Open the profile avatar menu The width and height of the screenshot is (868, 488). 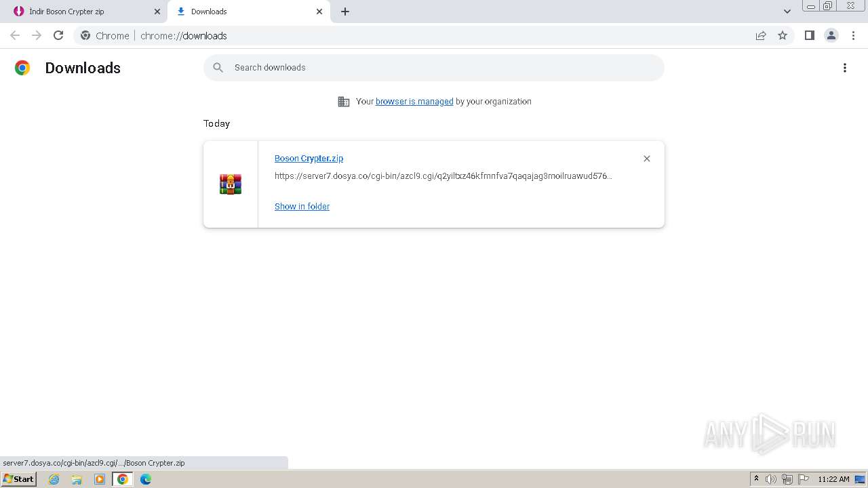click(x=831, y=35)
